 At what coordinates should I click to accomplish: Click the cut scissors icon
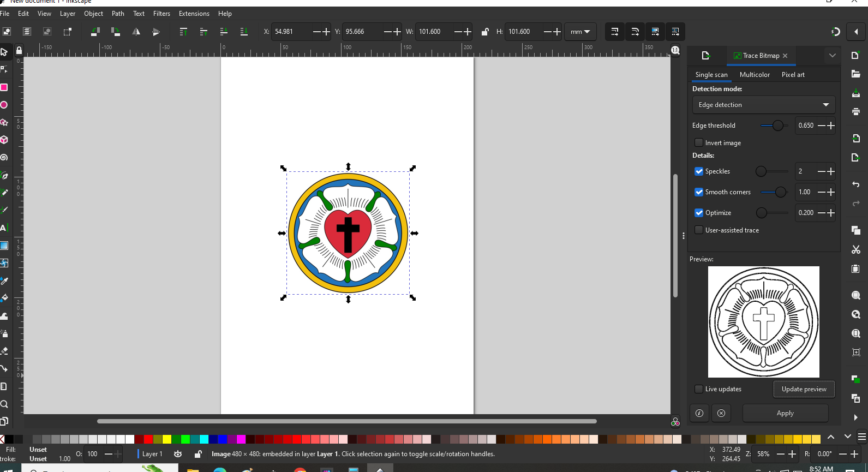(855, 249)
